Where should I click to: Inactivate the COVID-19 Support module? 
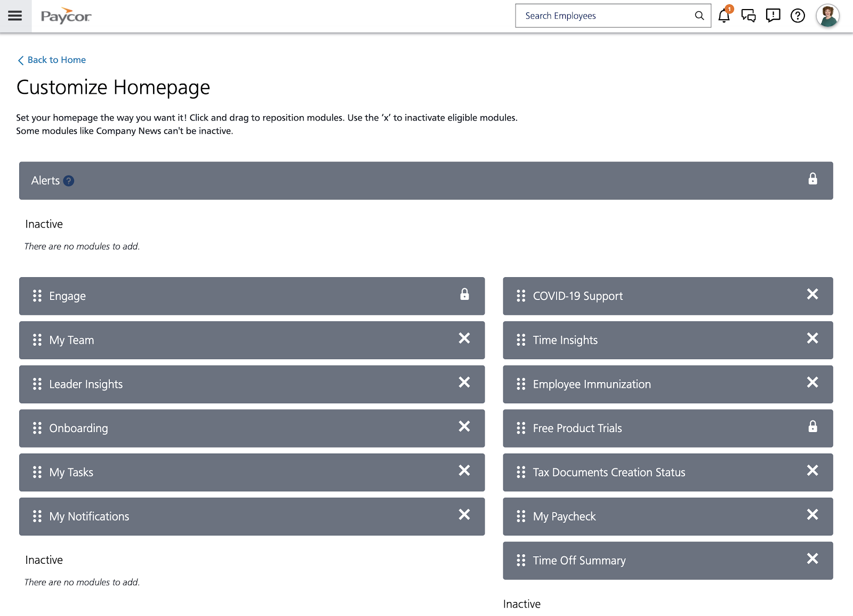point(812,294)
